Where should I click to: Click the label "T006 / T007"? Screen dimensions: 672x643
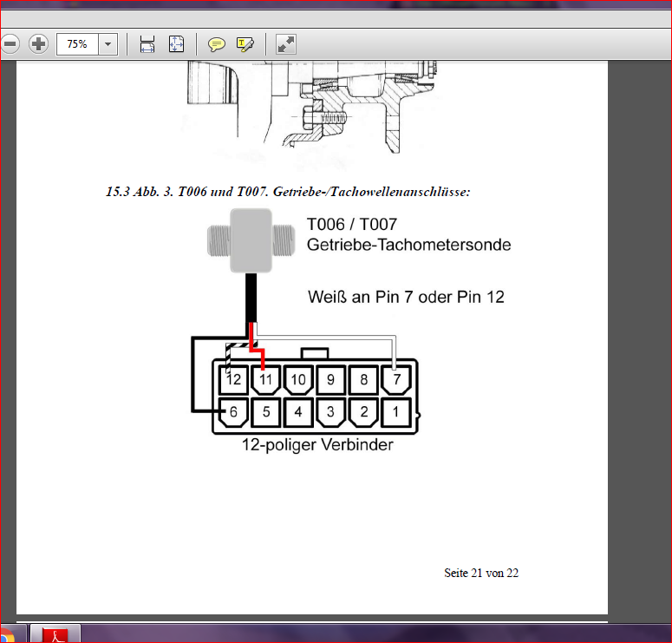pyautogui.click(x=352, y=225)
